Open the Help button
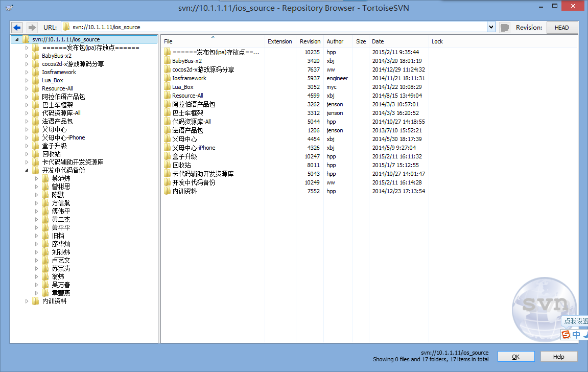 [x=558, y=357]
